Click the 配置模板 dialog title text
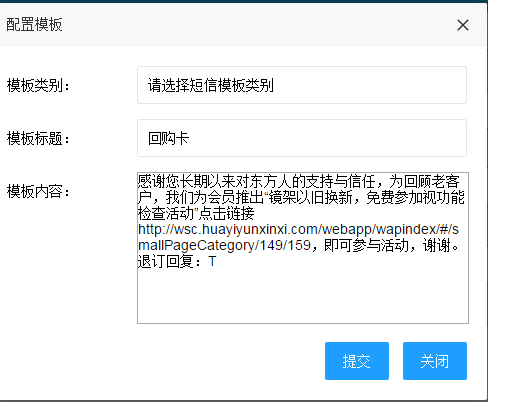Viewport: 506px width, 403px height. coord(34,24)
